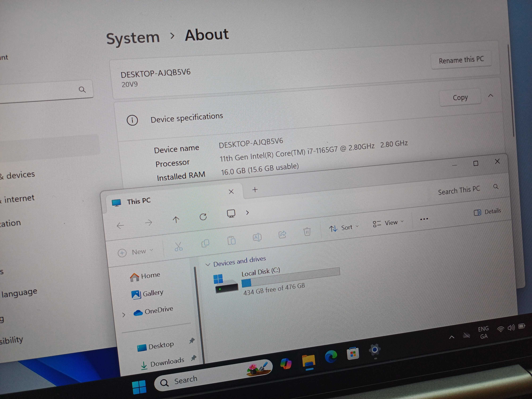The height and width of the screenshot is (399, 532).
Task: Collapse the Device specifications section
Action: click(x=491, y=96)
